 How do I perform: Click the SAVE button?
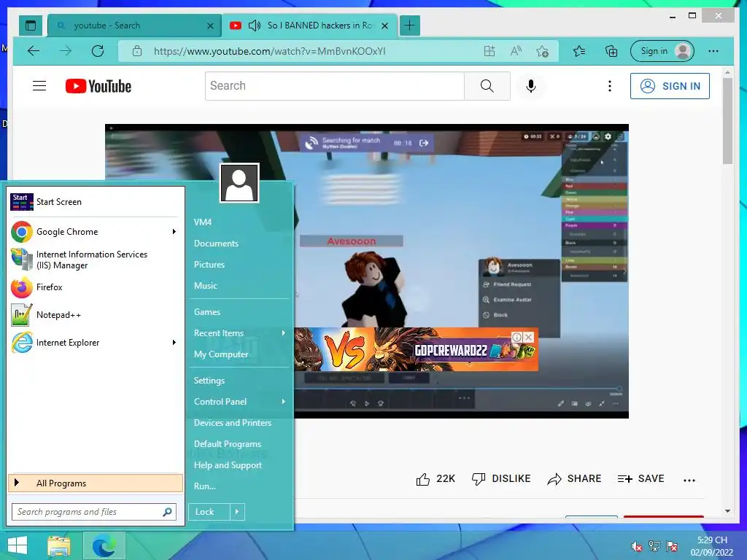coord(640,478)
